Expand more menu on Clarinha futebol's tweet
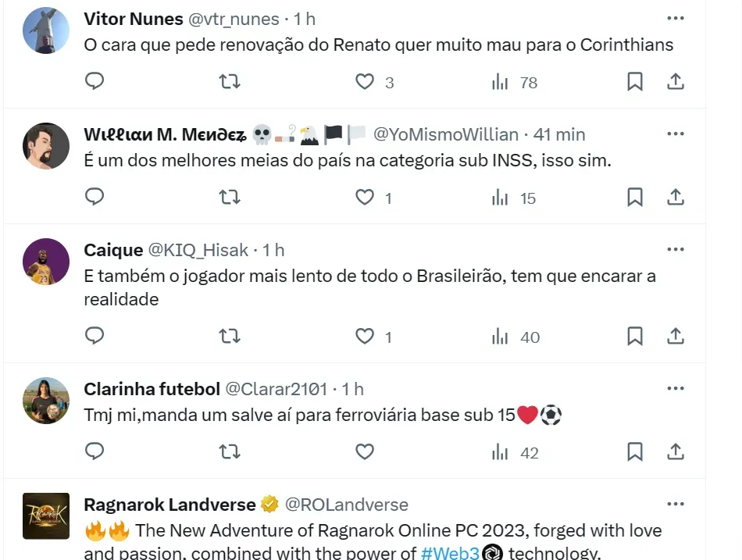742x560 pixels. 676,388
